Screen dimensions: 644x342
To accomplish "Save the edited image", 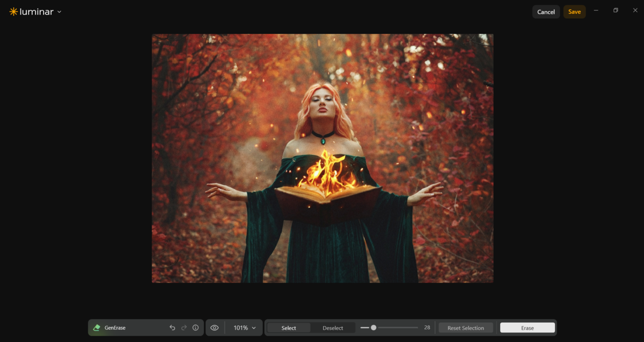I will 574,12.
